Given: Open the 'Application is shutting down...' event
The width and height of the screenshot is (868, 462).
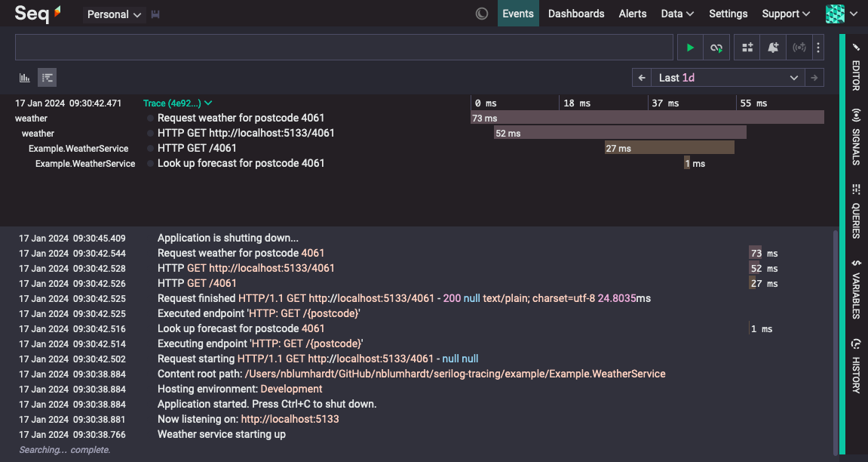Looking at the screenshot, I should 228,239.
